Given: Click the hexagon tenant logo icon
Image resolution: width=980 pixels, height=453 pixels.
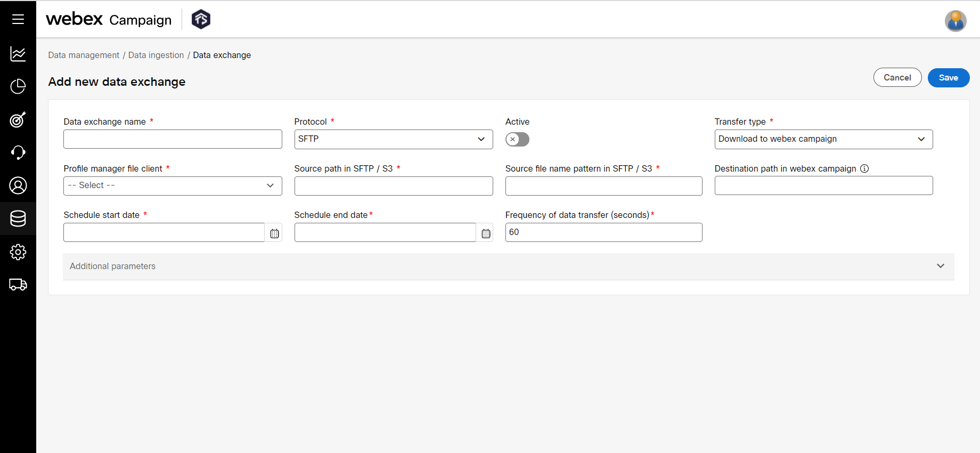Looking at the screenshot, I should pyautogui.click(x=201, y=19).
